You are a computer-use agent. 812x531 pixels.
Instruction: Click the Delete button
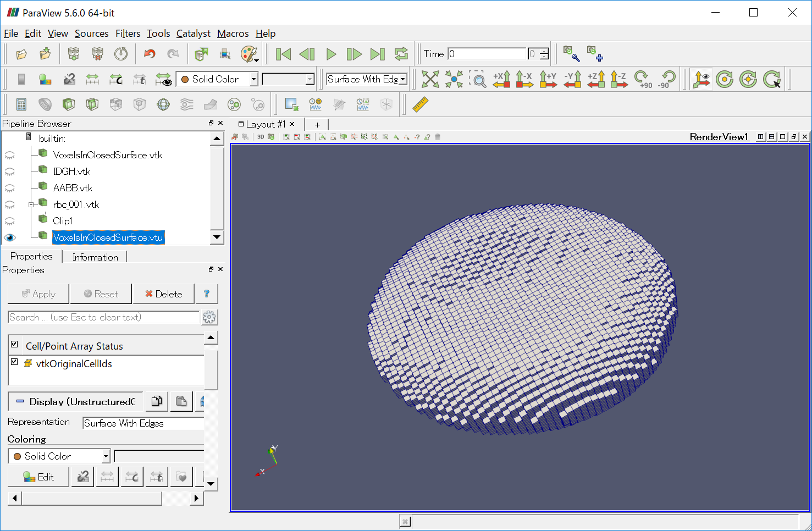pyautogui.click(x=164, y=294)
